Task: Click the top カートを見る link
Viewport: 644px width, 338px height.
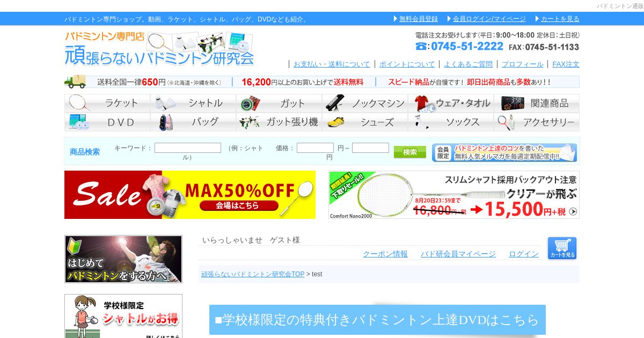Action: pyautogui.click(x=560, y=19)
